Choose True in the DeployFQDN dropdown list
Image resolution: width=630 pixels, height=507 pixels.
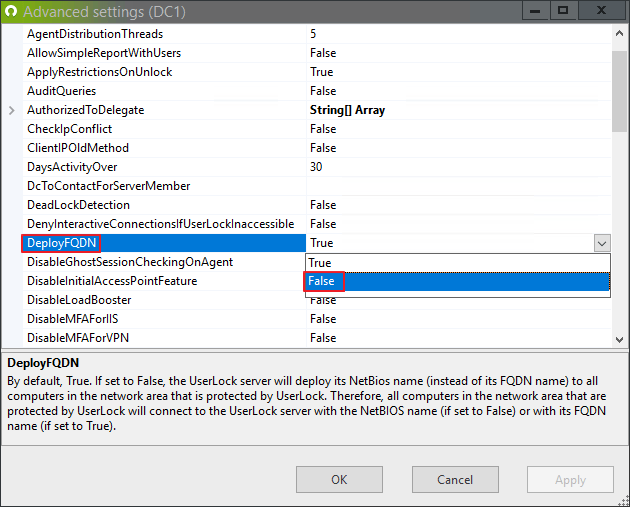pyautogui.click(x=458, y=263)
